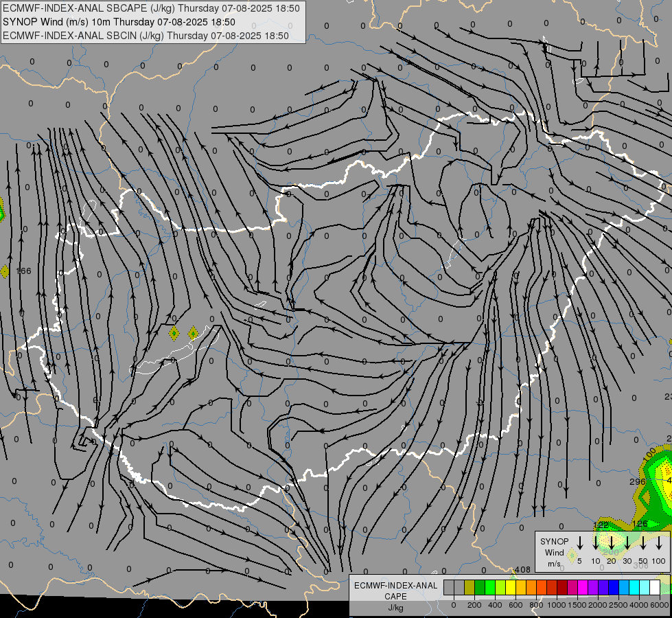Click the diamond marker beside value 166
The width and height of the screenshot is (672, 618).
point(5,271)
